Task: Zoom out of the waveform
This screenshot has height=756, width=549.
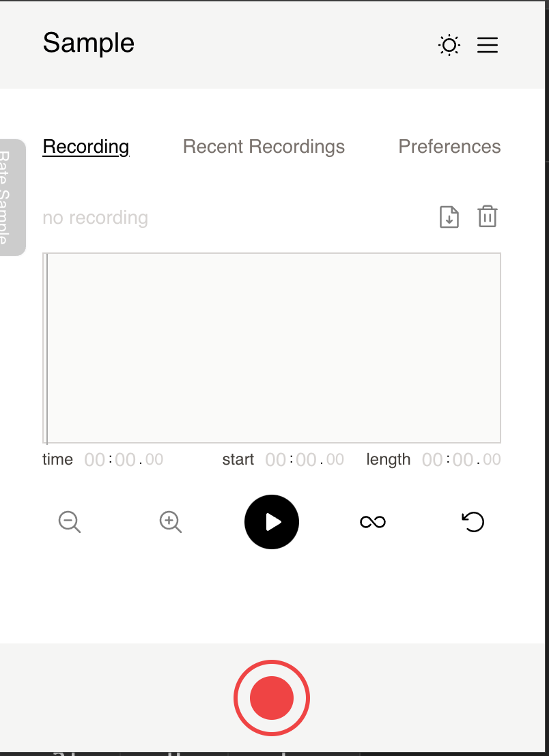Action: (68, 522)
